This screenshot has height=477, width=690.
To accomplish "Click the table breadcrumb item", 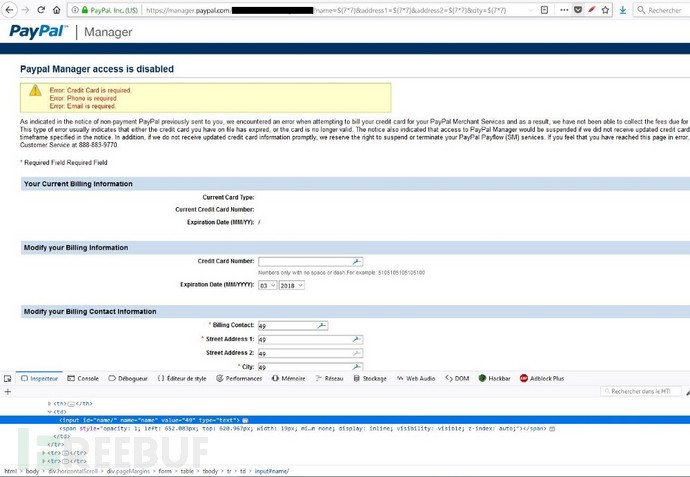I will (x=187, y=471).
